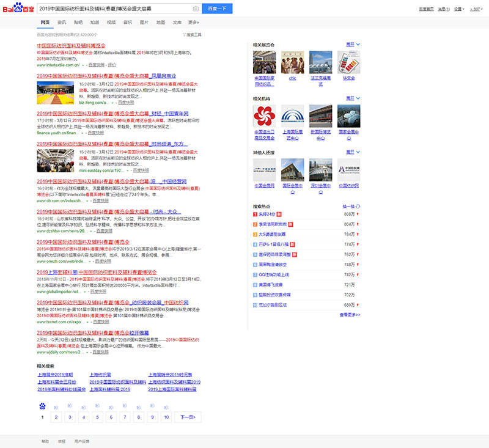489x448 pixels.
Task: Click 百度快照 under the intertextile result
Action: [x=97, y=65]
